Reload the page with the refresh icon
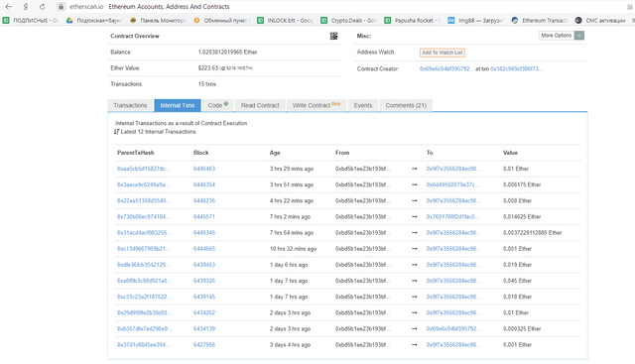Viewport: 635px width, 364px height. pyautogui.click(x=42, y=7)
